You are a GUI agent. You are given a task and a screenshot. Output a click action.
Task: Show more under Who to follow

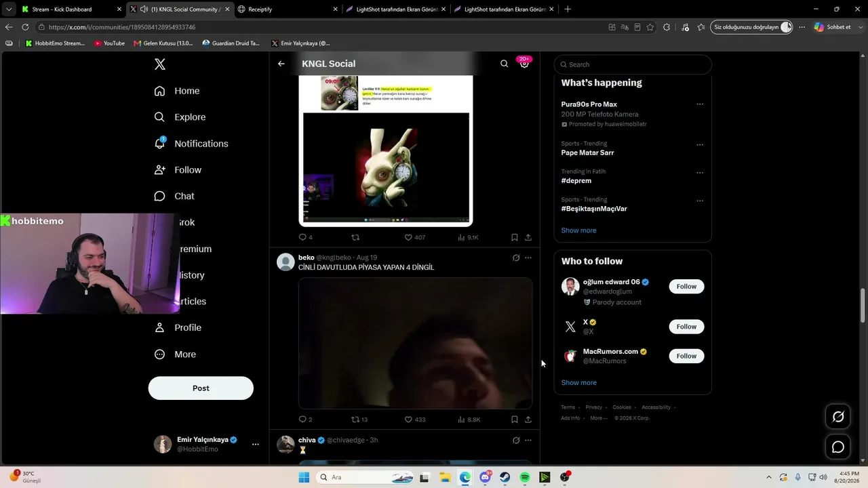pyautogui.click(x=578, y=383)
